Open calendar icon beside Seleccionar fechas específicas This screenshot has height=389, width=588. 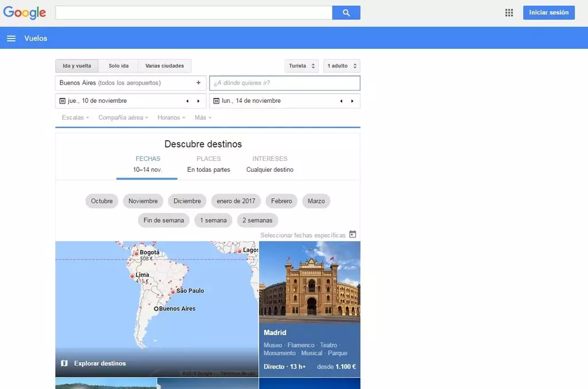pyautogui.click(x=353, y=234)
